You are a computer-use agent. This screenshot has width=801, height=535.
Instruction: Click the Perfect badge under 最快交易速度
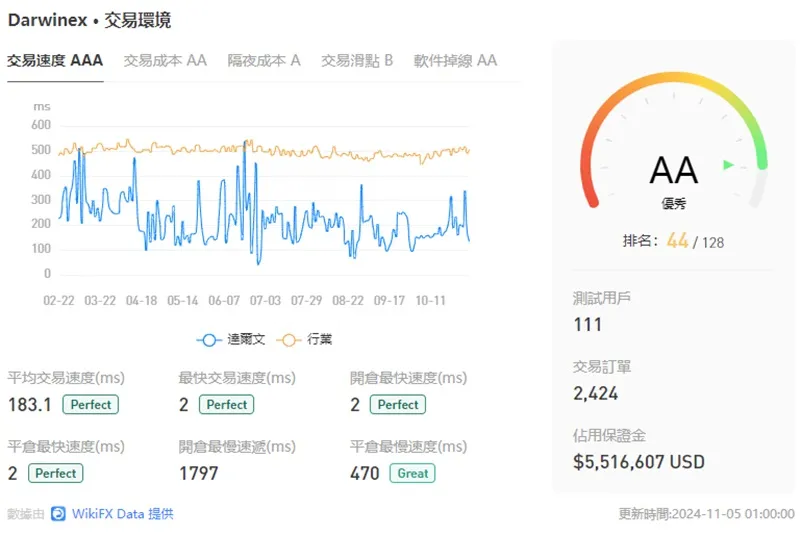226,404
